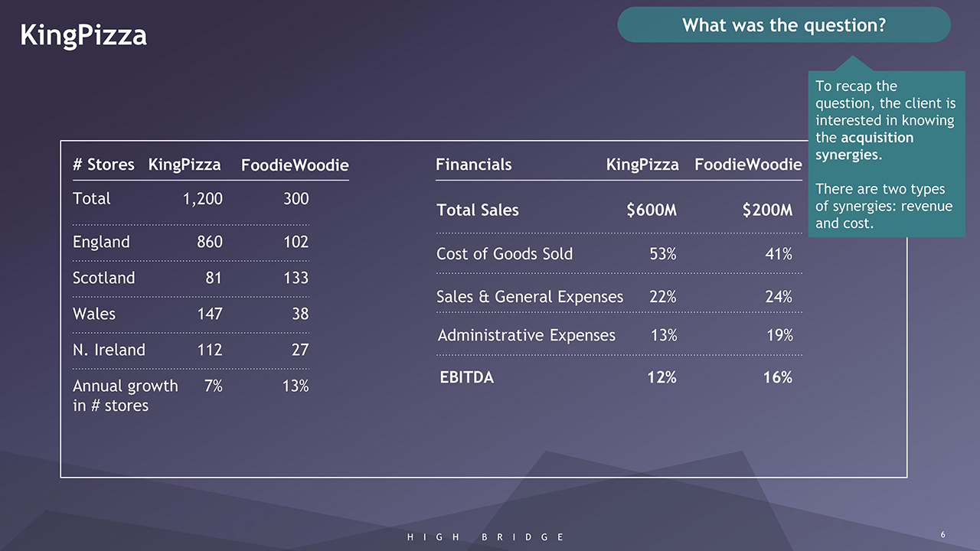Click the Sales & General Expenses label
The image size is (980, 551).
point(530,297)
